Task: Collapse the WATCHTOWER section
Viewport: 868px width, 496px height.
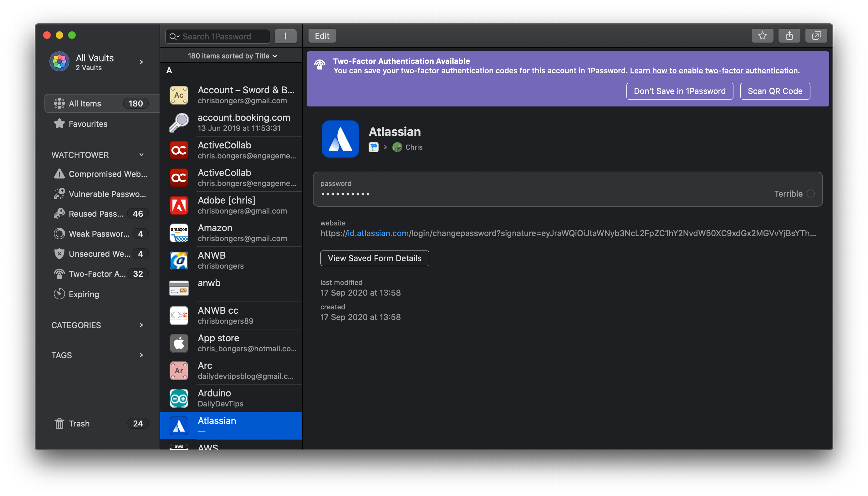Action: click(141, 155)
